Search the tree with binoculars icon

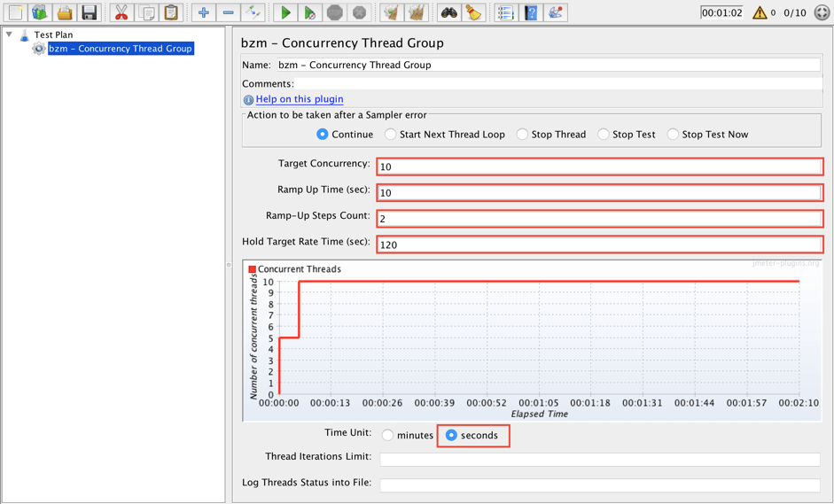point(449,12)
